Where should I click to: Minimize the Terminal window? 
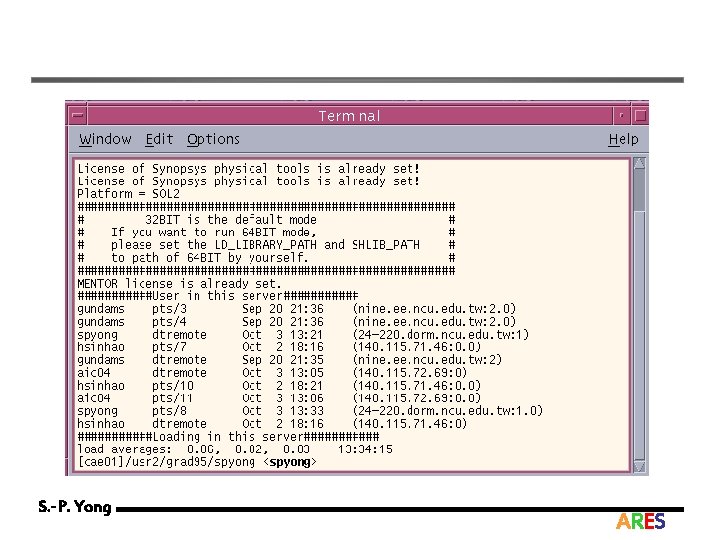[x=621, y=116]
